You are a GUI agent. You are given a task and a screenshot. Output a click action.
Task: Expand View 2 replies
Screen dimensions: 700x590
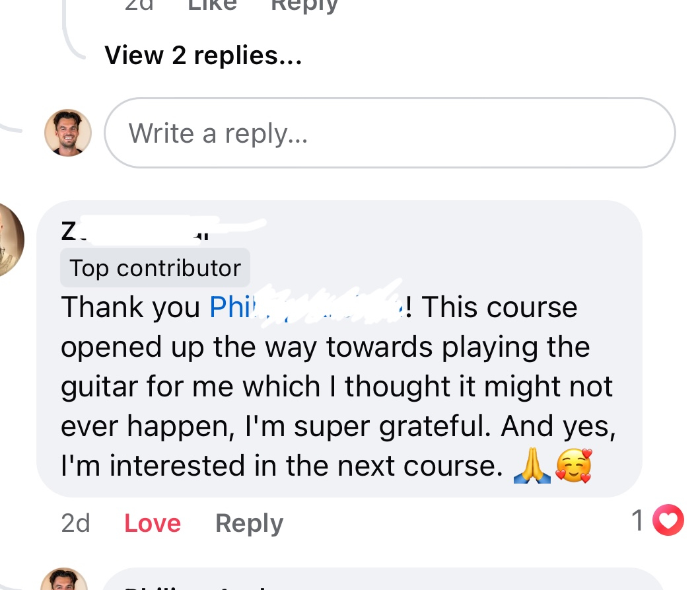pyautogui.click(x=203, y=55)
